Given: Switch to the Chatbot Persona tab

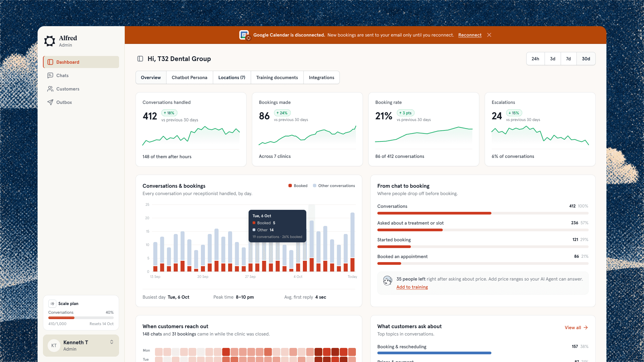Looking at the screenshot, I should (x=190, y=77).
